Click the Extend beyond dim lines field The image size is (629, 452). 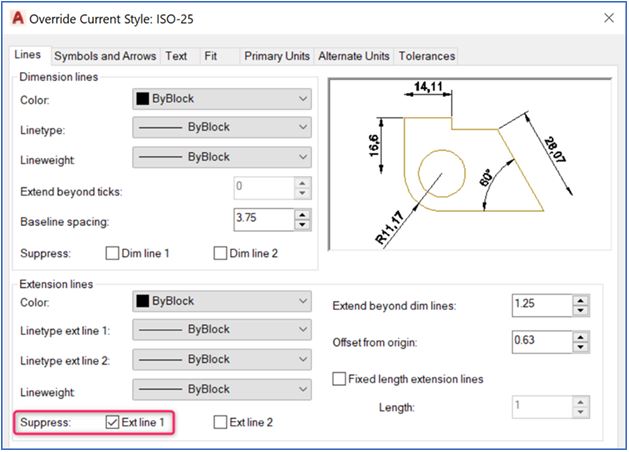tap(542, 306)
